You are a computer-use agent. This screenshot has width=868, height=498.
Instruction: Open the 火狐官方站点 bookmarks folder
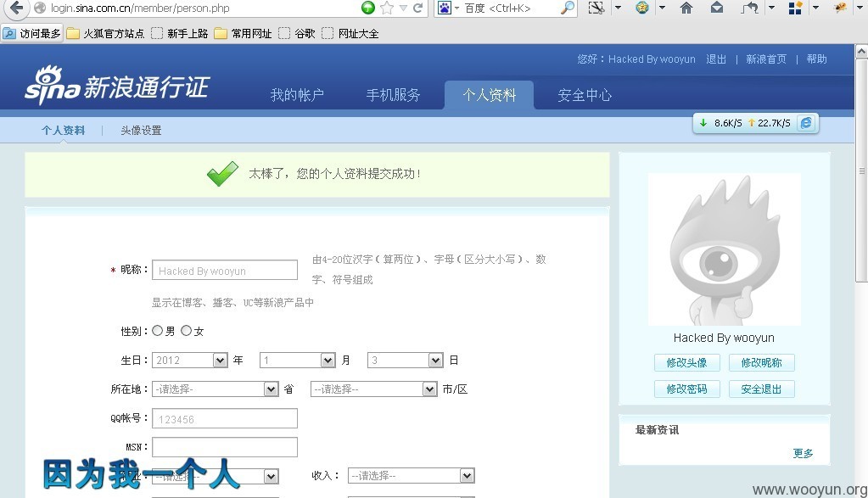click(105, 33)
